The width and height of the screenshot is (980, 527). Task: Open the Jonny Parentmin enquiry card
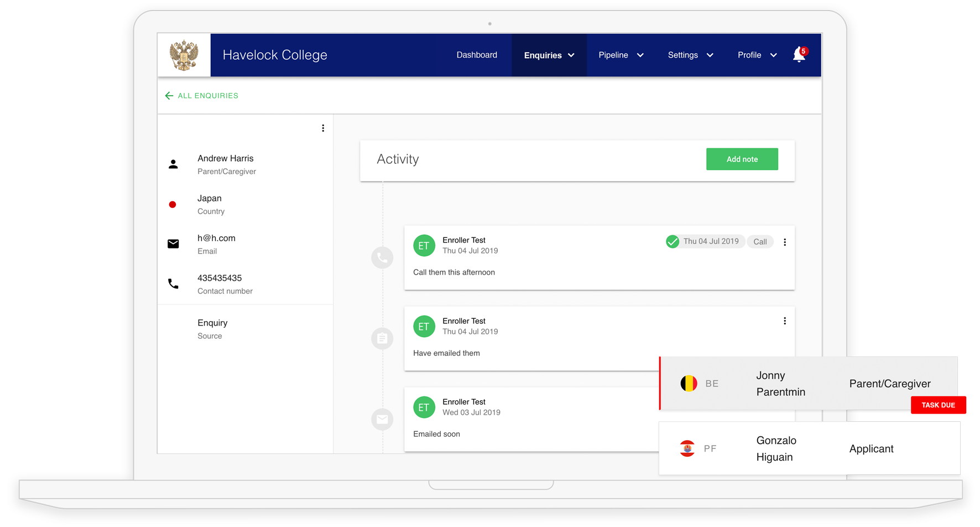coord(809,384)
